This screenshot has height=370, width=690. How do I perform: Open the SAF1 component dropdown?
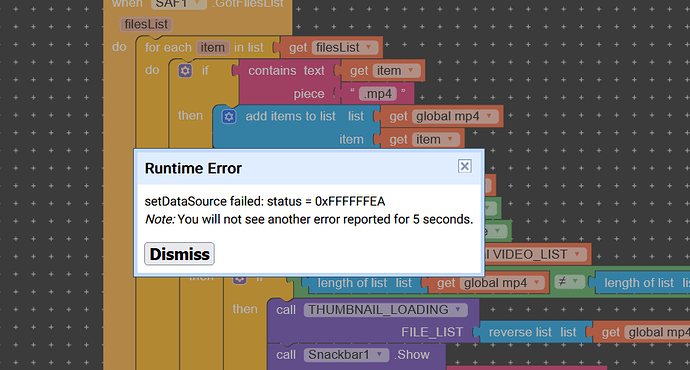coord(197,4)
